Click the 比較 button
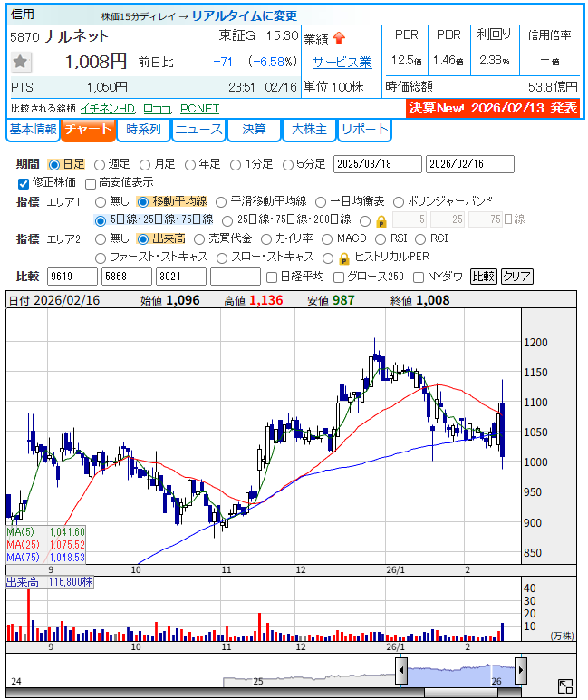This screenshot has height=700, width=588. pos(483,277)
